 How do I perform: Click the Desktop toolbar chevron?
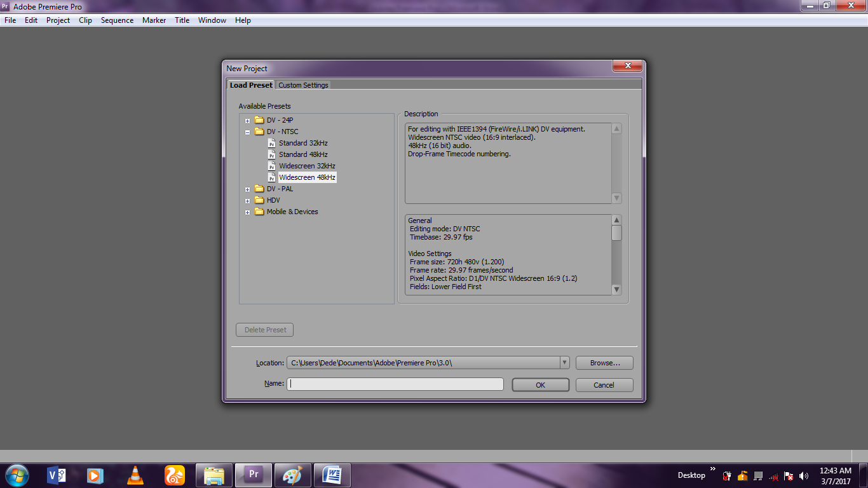(x=713, y=470)
